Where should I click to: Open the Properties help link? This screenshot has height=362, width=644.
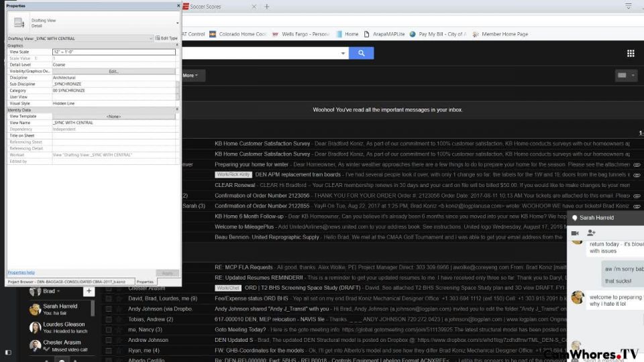[x=21, y=273]
